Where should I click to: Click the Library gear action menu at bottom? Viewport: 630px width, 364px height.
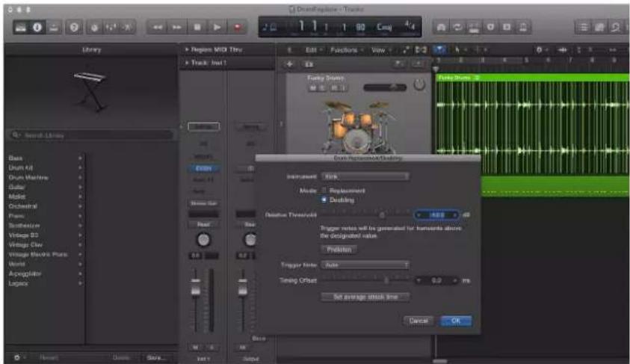tap(19, 357)
